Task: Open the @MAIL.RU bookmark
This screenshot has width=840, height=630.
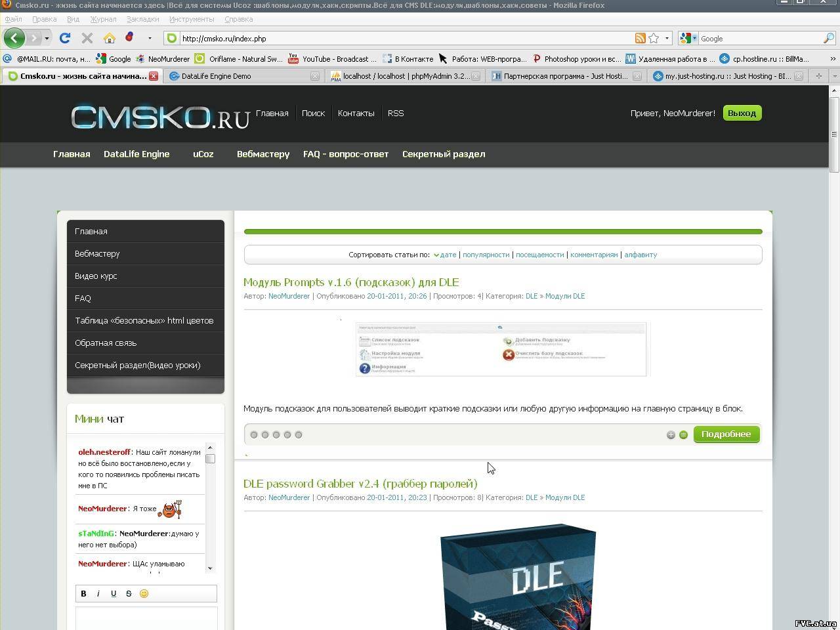Action: [x=47, y=58]
